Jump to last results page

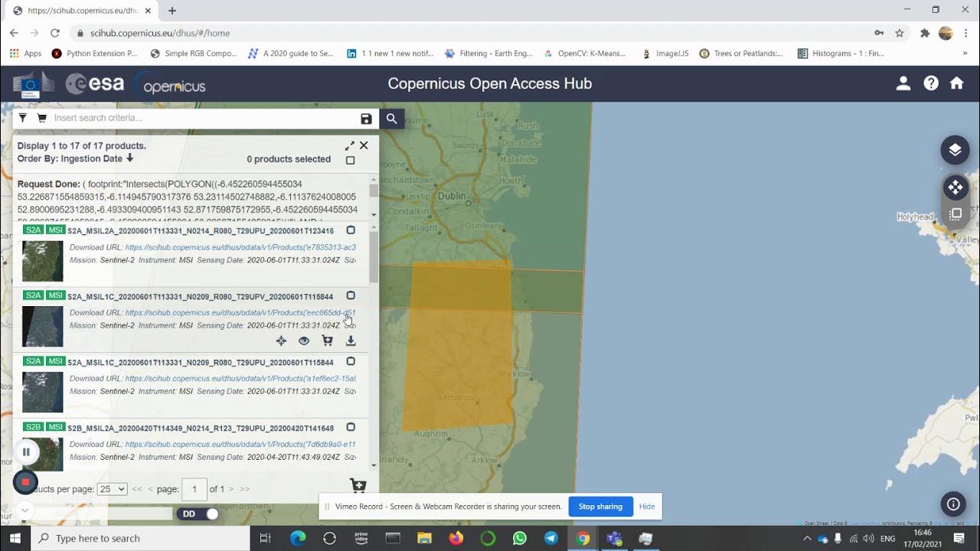[x=244, y=489]
